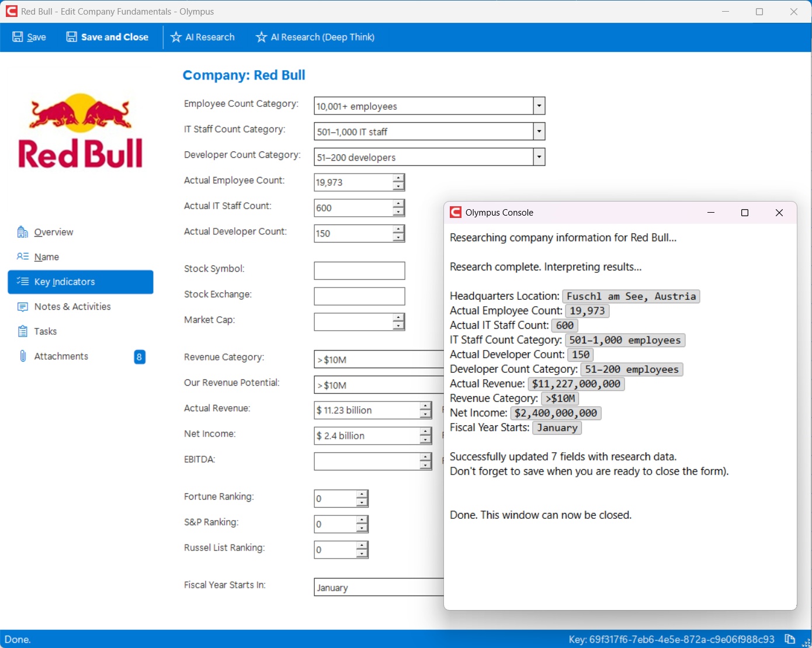Start AI Research (Deep Think)

point(315,37)
